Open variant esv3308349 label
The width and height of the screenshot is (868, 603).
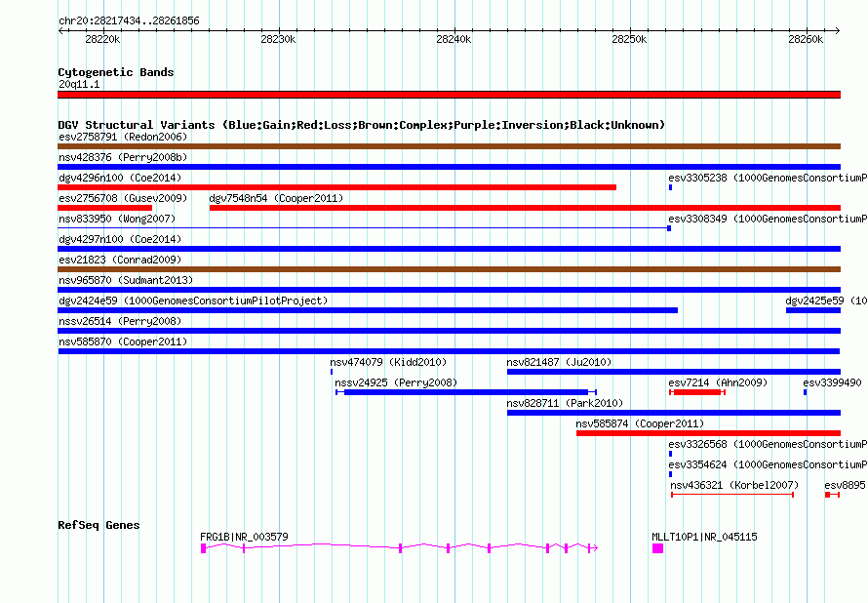pyautogui.click(x=768, y=219)
